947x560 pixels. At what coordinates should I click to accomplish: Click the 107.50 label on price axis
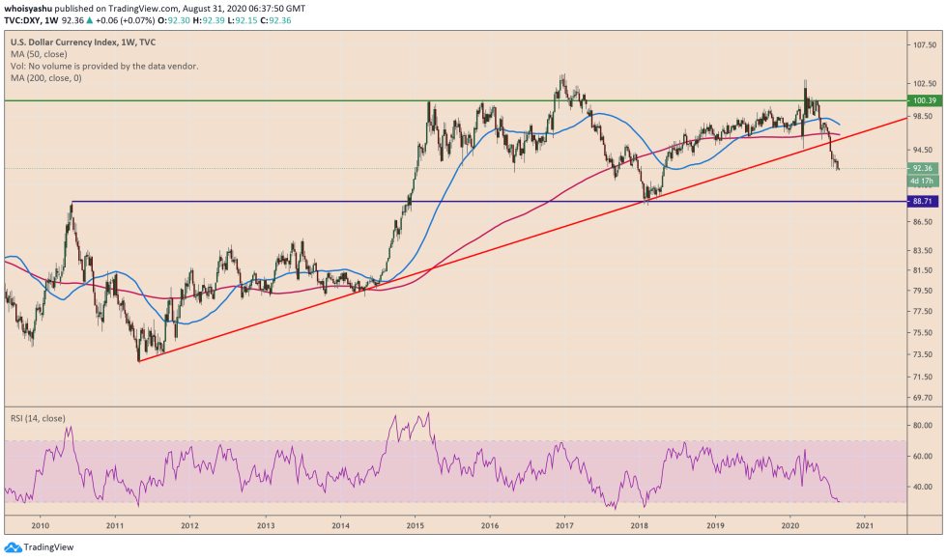(925, 44)
